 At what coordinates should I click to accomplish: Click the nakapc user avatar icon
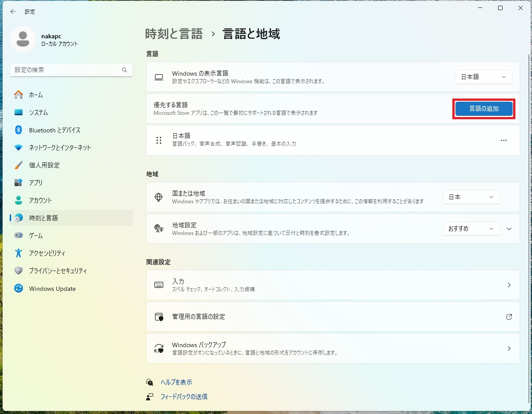[23, 39]
